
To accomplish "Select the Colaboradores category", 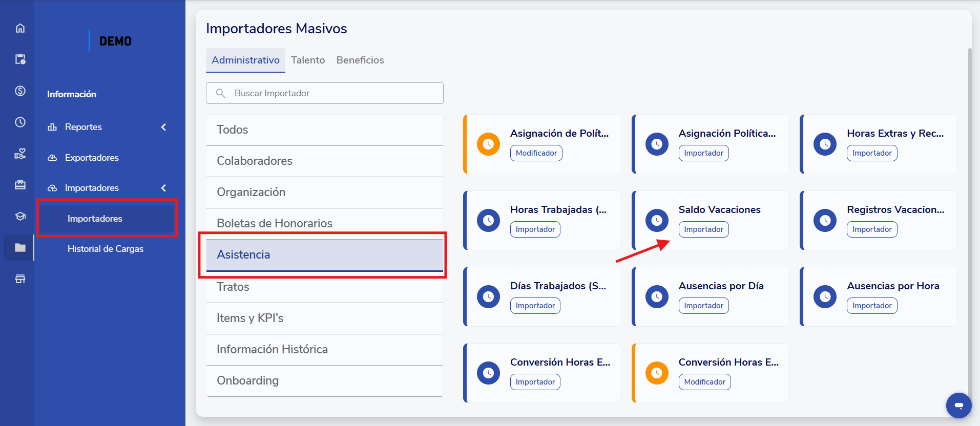I will click(255, 161).
